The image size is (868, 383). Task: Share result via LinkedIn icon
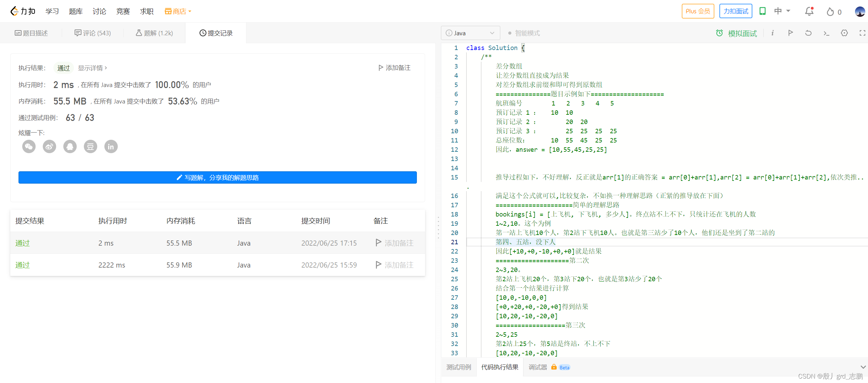coord(111,147)
